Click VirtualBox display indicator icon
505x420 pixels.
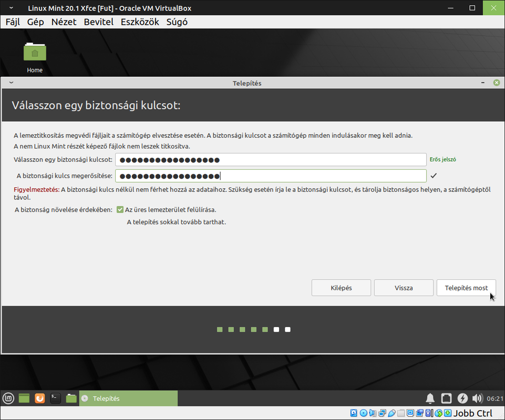tap(410, 413)
